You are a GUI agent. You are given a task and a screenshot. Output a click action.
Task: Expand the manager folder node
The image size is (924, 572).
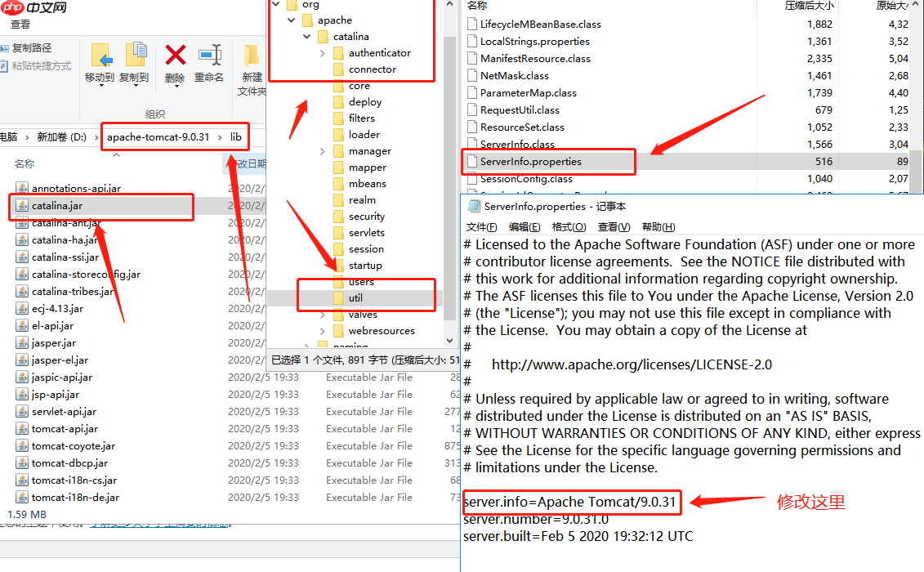[323, 151]
